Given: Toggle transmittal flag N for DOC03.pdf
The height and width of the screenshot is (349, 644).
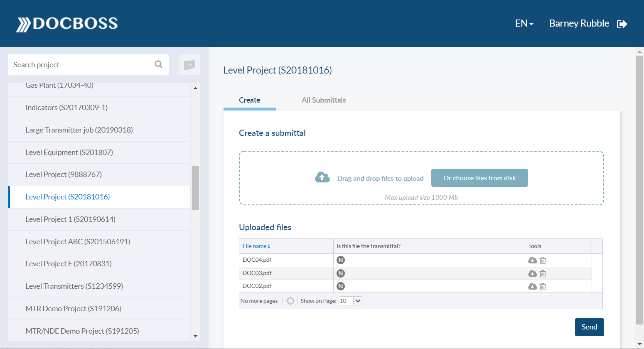Looking at the screenshot, I should pyautogui.click(x=341, y=273).
